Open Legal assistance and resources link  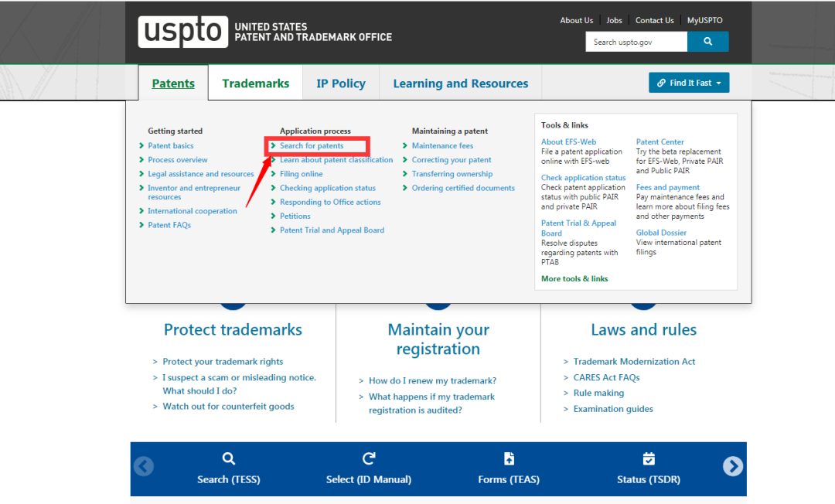point(201,173)
